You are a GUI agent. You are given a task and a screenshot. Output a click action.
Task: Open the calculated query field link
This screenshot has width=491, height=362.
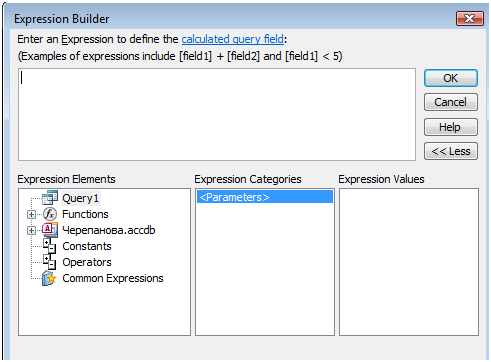pyautogui.click(x=233, y=39)
